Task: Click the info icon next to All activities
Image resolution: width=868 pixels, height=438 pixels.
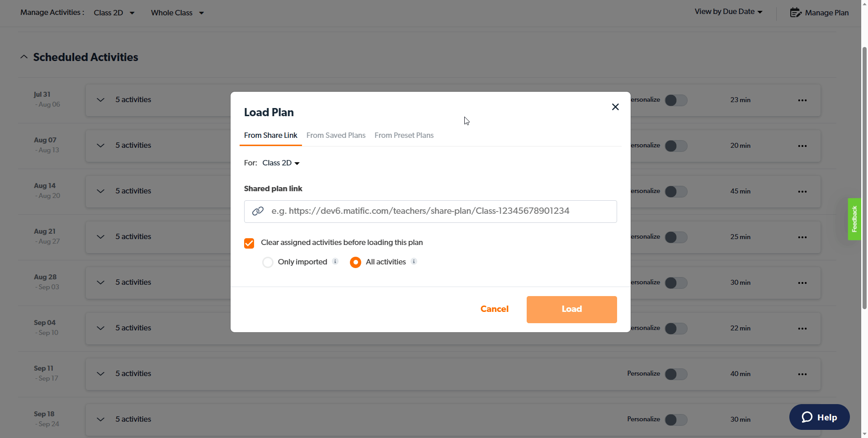Action: point(414,262)
